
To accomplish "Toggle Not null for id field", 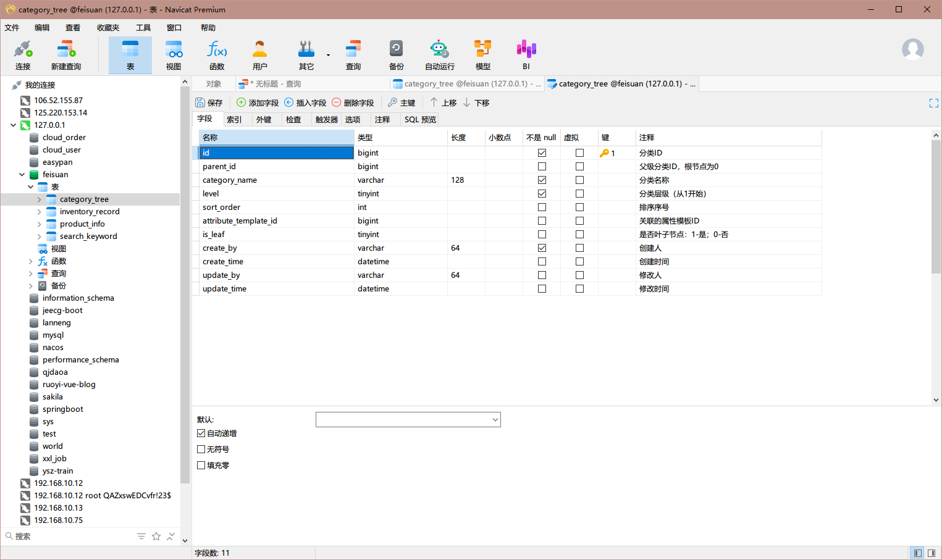I will (542, 153).
